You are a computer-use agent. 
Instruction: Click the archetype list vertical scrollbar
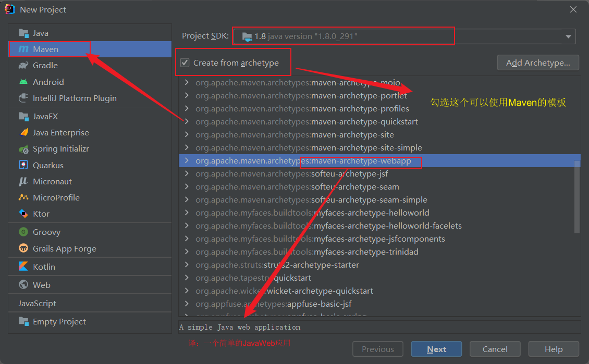tap(577, 197)
